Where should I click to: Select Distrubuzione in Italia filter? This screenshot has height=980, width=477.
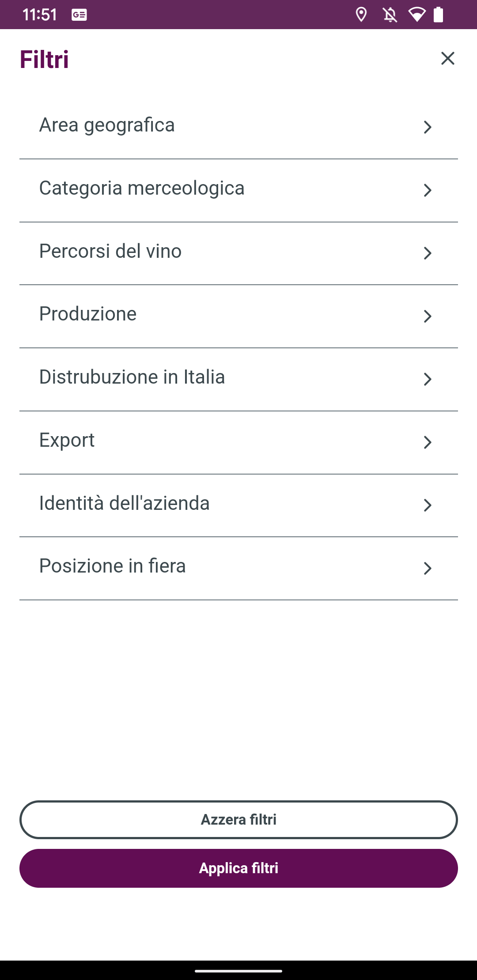(x=238, y=379)
